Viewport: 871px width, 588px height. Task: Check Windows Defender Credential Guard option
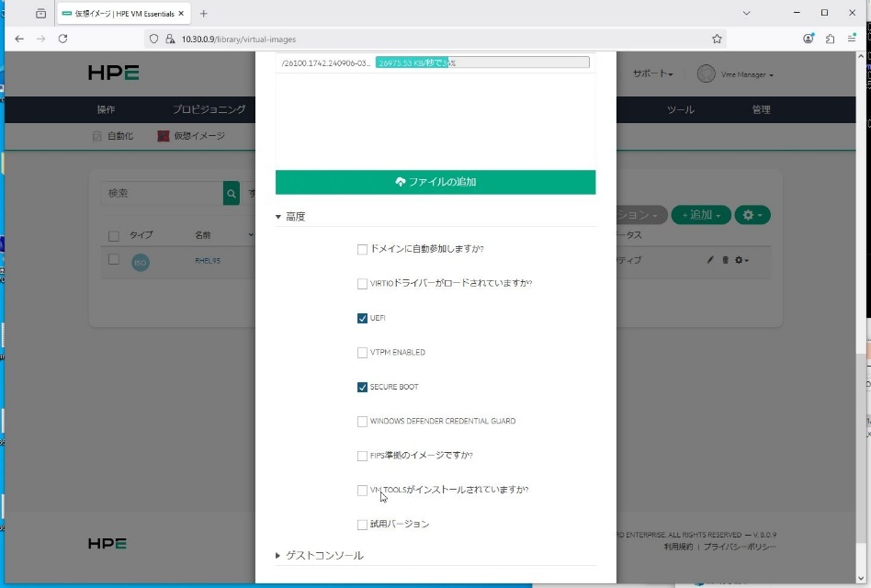click(x=362, y=422)
